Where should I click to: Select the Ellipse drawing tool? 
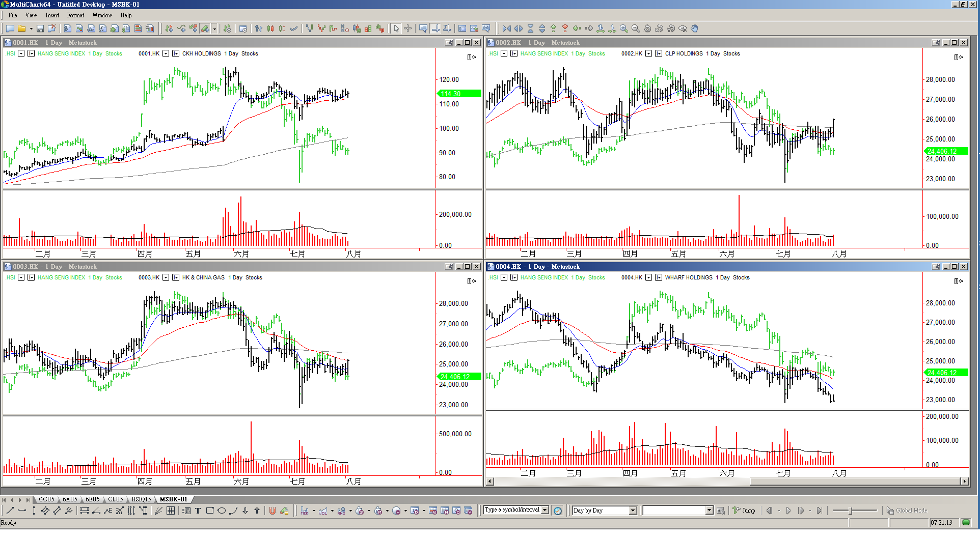pos(222,511)
